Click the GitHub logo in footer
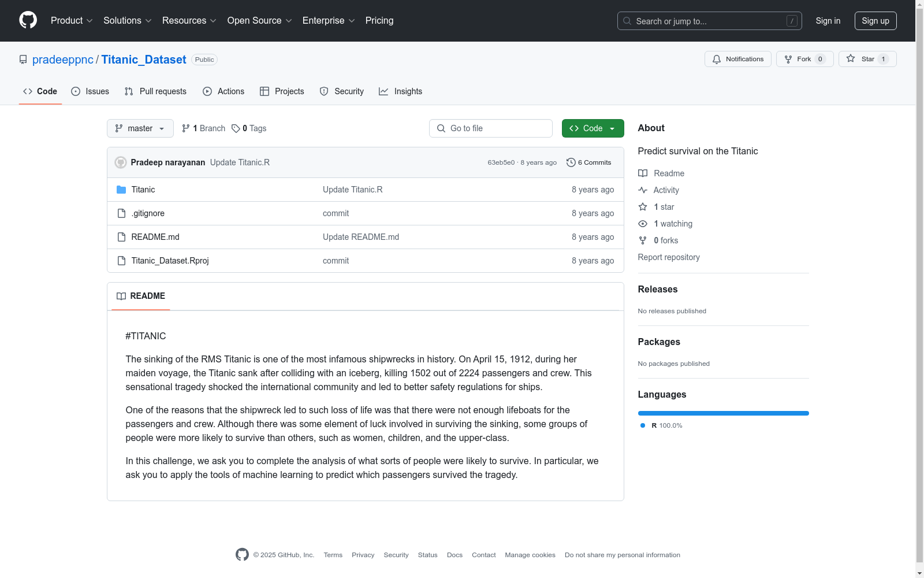Screen dimensions: 924x578 (243, 554)
